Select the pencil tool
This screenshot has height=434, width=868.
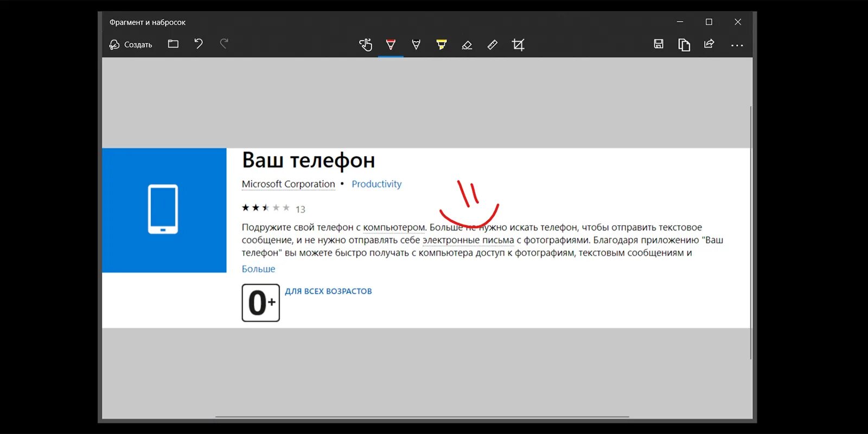(x=416, y=44)
